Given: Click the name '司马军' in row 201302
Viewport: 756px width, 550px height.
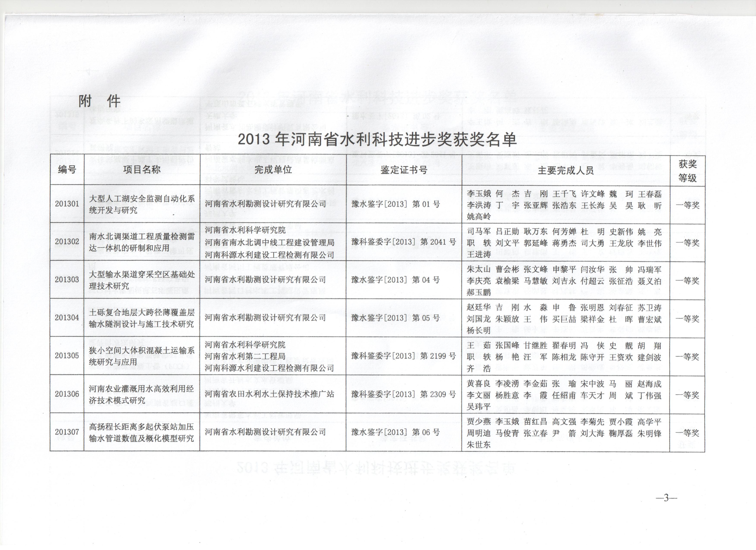Looking at the screenshot, I should coord(479,232).
